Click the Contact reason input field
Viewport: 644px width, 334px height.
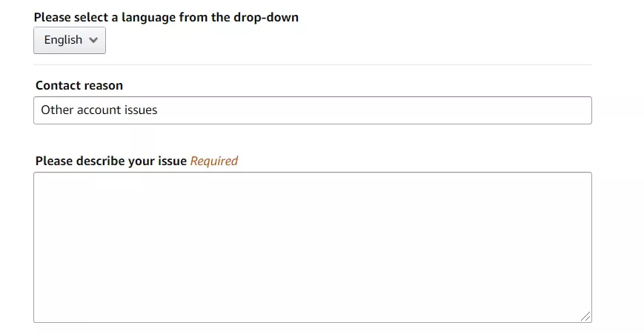click(x=312, y=110)
